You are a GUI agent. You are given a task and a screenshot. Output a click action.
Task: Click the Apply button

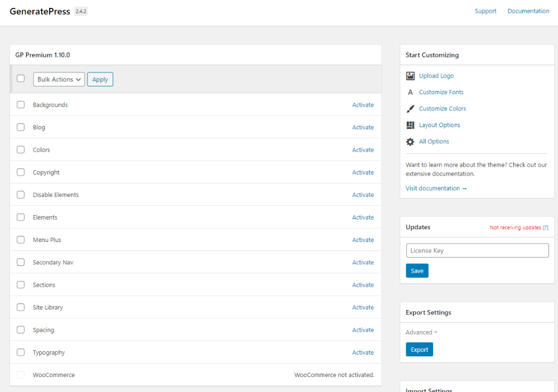coord(100,79)
